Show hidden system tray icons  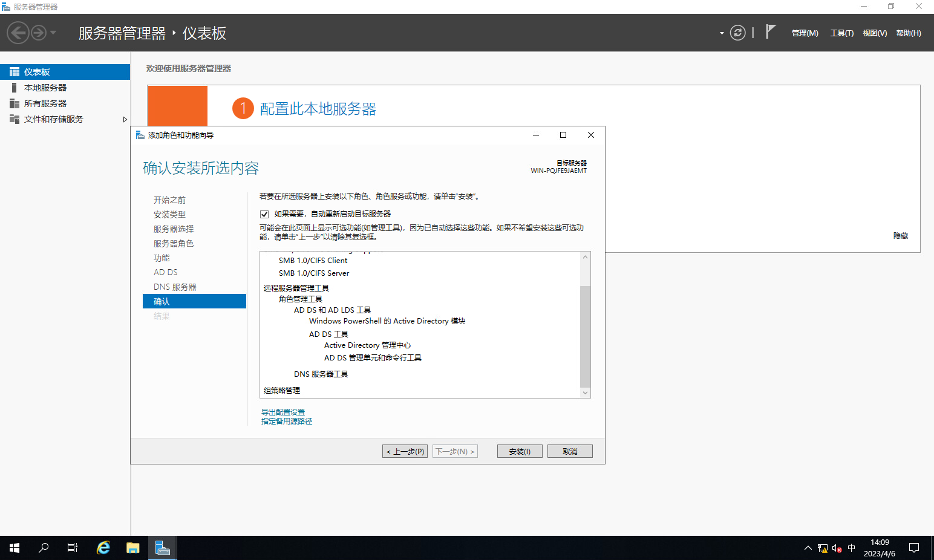pos(808,548)
